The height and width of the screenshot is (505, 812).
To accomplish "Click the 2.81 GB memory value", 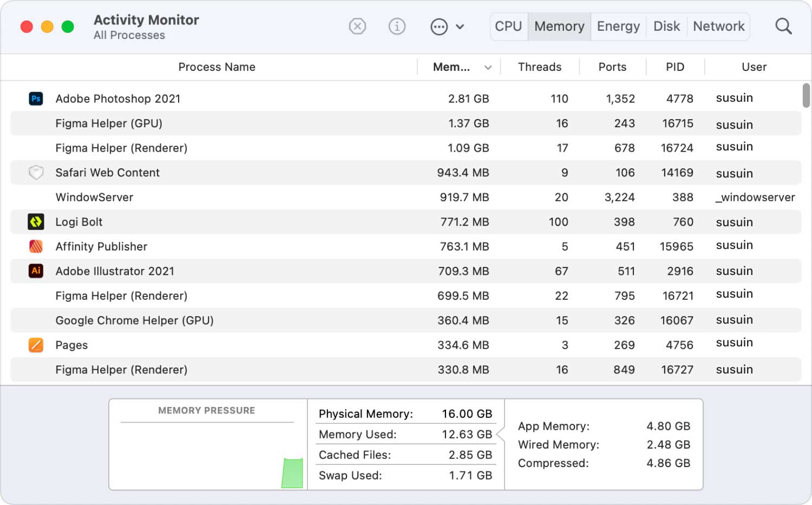I will (x=468, y=99).
